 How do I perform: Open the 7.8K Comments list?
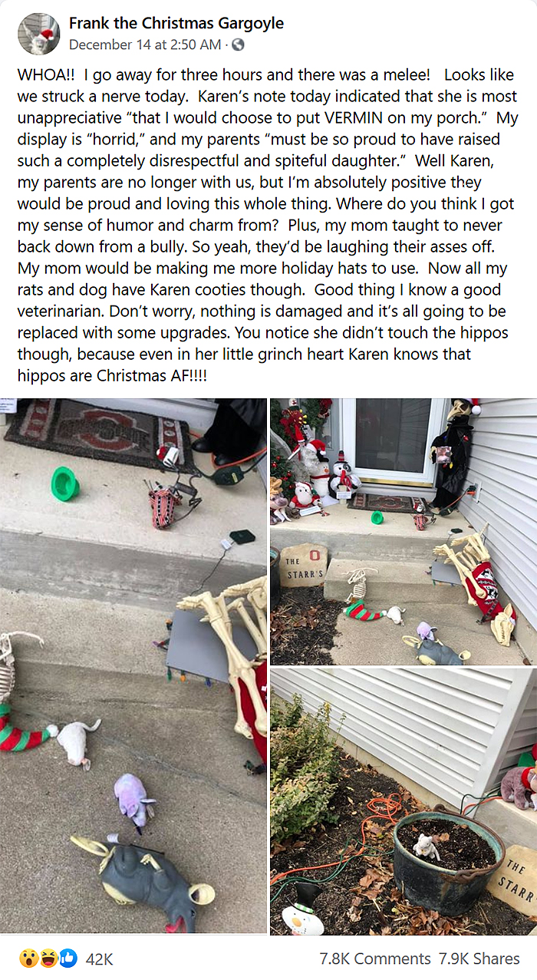pos(374,959)
